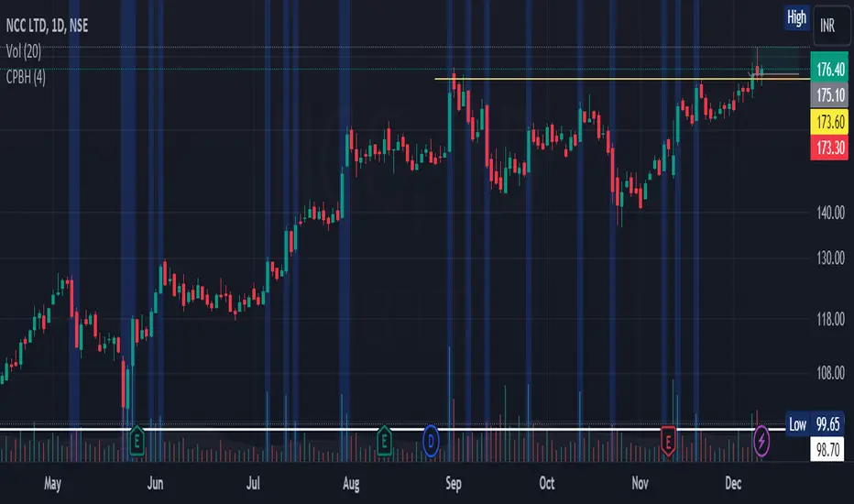Click the May label on time axis
Viewport: 854px width, 504px height.
pyautogui.click(x=53, y=483)
